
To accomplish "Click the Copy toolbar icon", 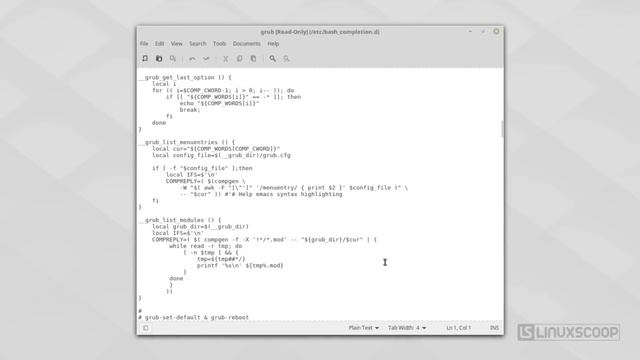I will coord(239,59).
